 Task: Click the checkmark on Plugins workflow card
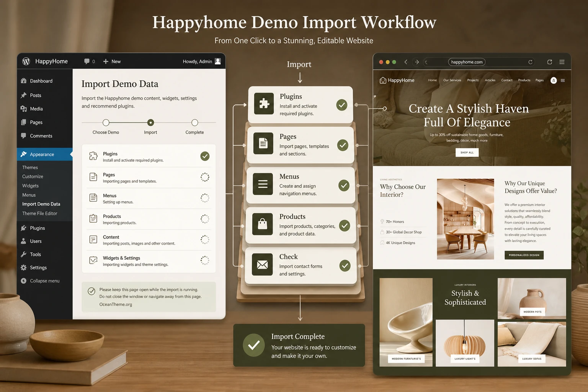(x=342, y=105)
